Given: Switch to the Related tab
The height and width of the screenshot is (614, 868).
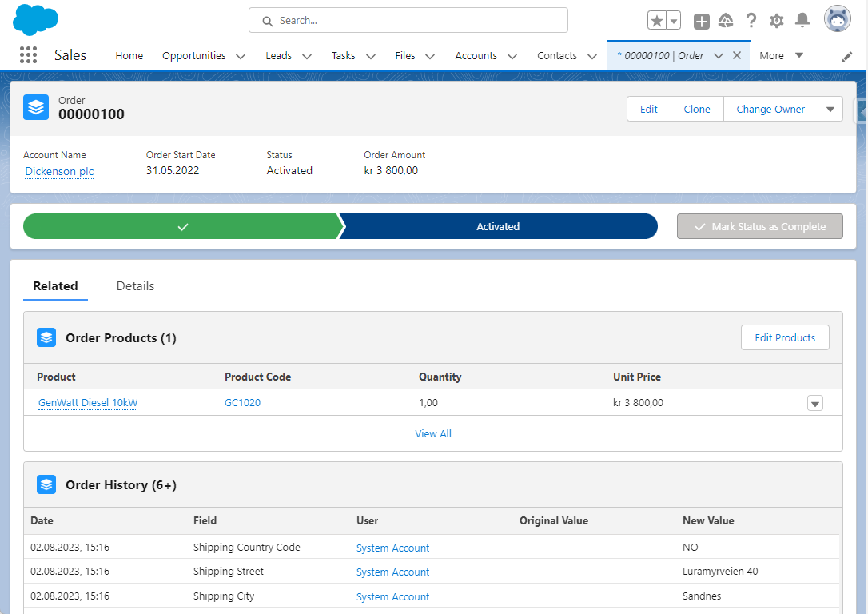Looking at the screenshot, I should [x=55, y=285].
